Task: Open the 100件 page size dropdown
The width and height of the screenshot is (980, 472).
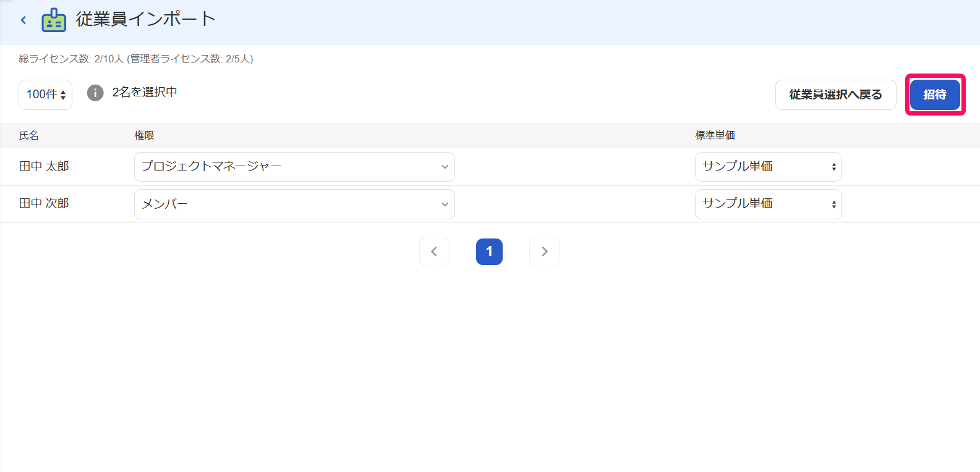Action: point(46,95)
